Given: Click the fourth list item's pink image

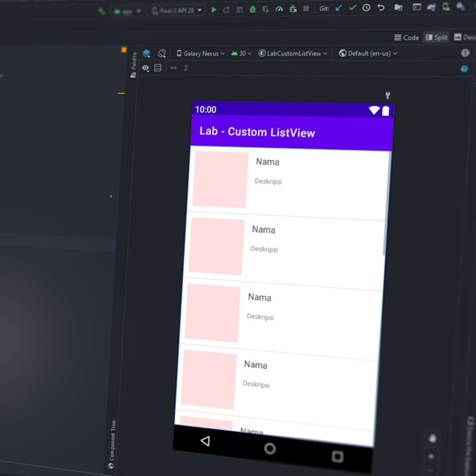Looking at the screenshot, I should pyautogui.click(x=209, y=379).
